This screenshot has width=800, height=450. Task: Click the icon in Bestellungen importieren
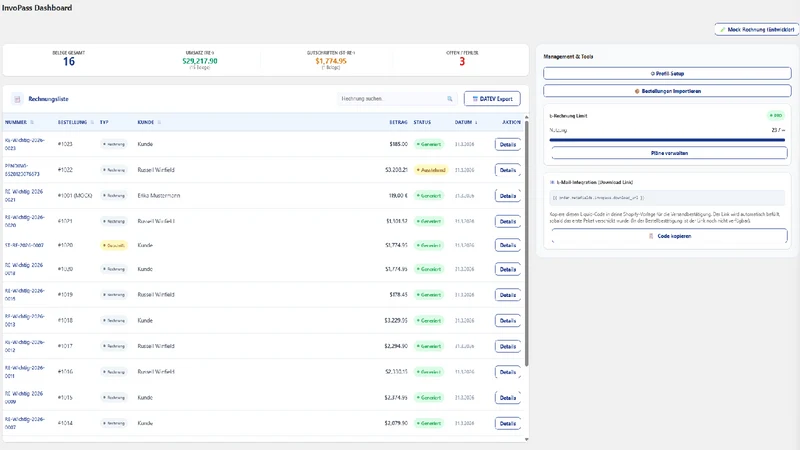coord(637,91)
